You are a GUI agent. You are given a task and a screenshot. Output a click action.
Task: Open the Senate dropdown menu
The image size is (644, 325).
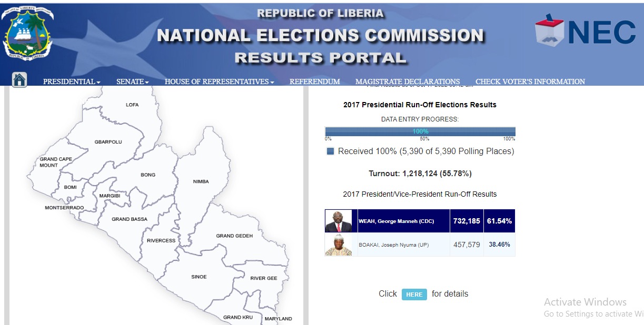[x=132, y=82]
